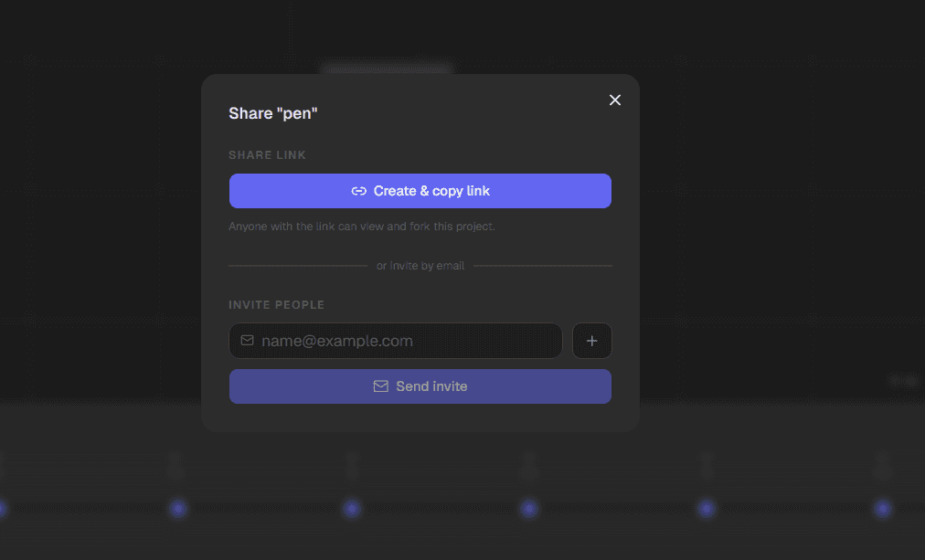The height and width of the screenshot is (560, 925).
Task: Click the caption about viewing and forking the project
Action: point(362,226)
